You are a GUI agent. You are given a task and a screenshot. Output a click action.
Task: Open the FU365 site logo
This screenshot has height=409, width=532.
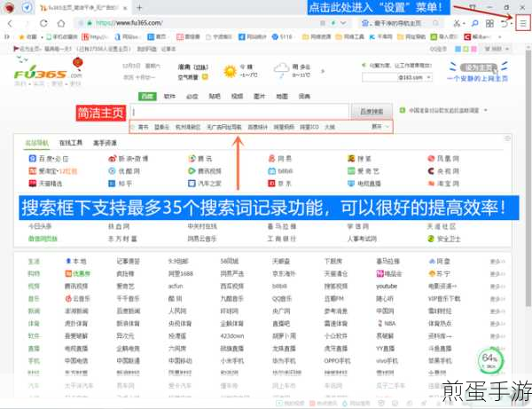48,72
